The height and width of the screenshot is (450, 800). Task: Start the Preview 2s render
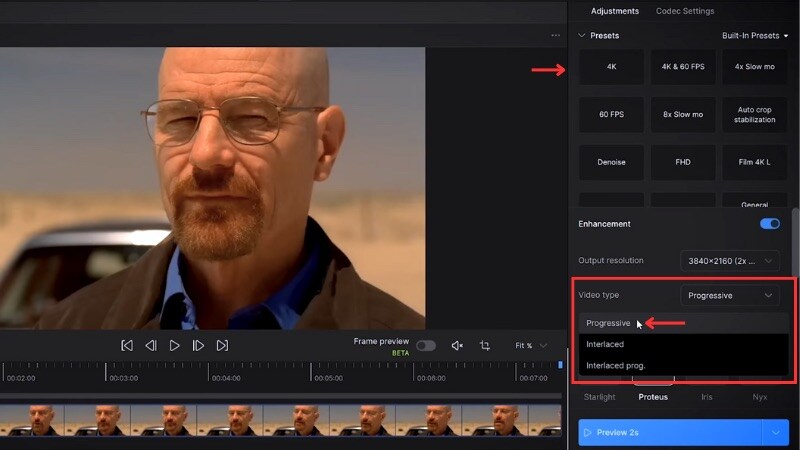point(670,433)
